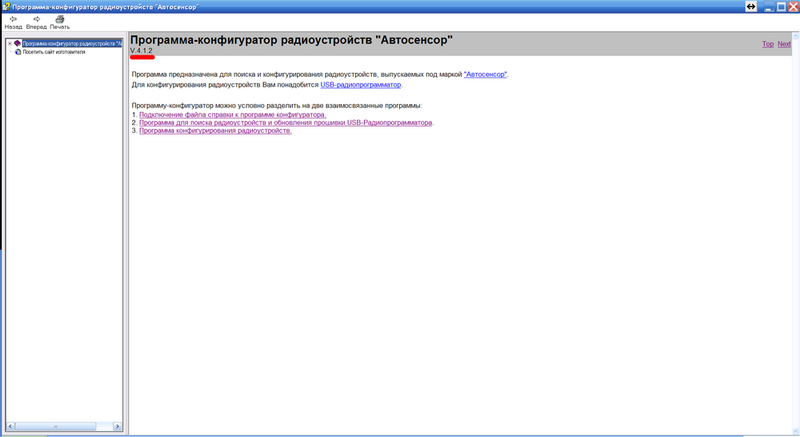This screenshot has width=800, height=437.
Task: Click the V.4.1.2 version text
Action: pos(141,51)
